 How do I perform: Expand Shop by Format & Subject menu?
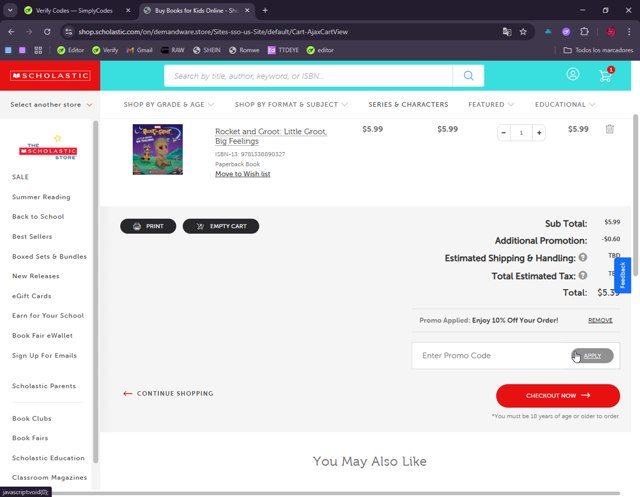(291, 104)
